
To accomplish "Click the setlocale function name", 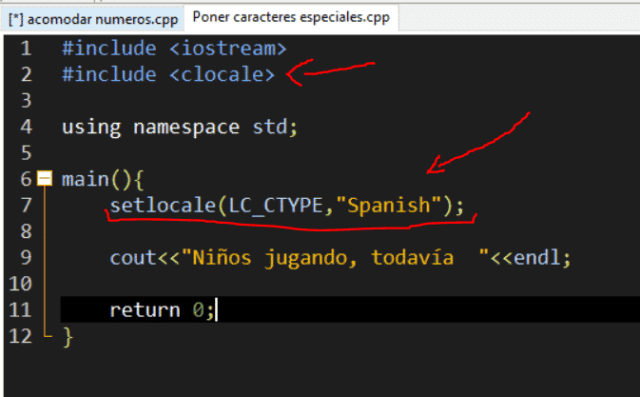I will (162, 205).
